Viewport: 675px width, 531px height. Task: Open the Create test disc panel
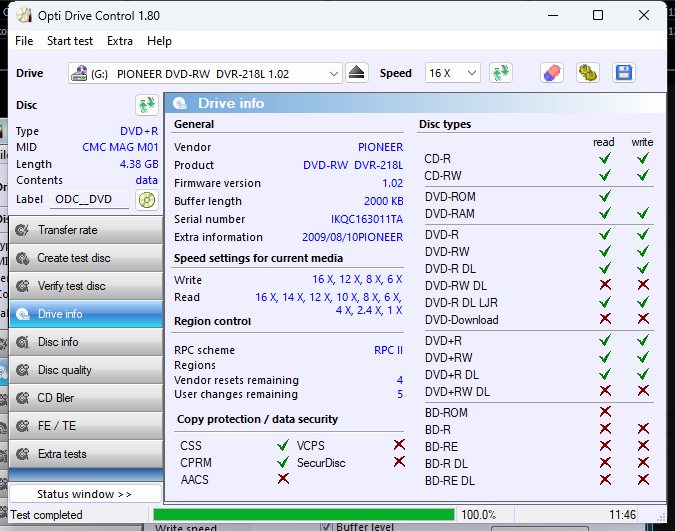86,258
